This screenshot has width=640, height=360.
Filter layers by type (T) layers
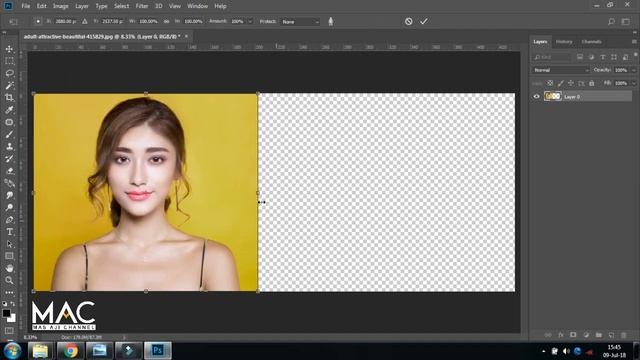pyautogui.click(x=603, y=57)
